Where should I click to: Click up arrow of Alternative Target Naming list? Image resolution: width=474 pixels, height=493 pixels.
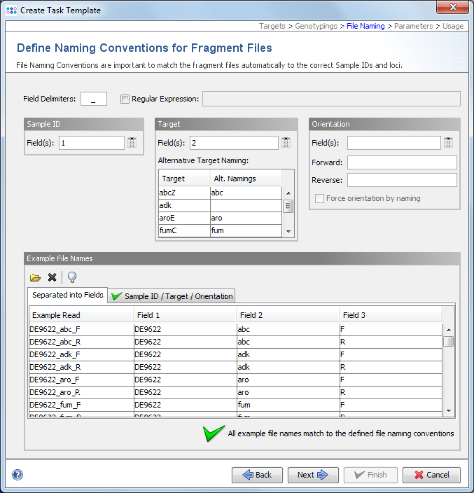click(x=288, y=193)
